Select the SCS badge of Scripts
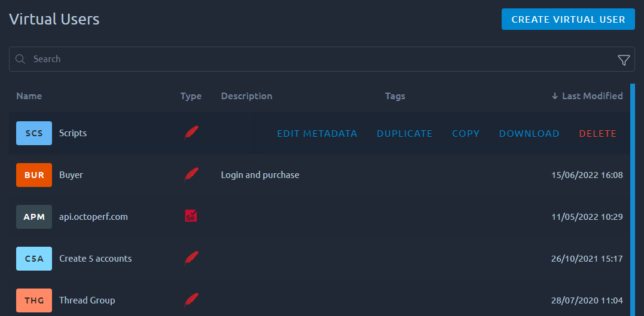The height and width of the screenshot is (316, 644). pyautogui.click(x=34, y=133)
